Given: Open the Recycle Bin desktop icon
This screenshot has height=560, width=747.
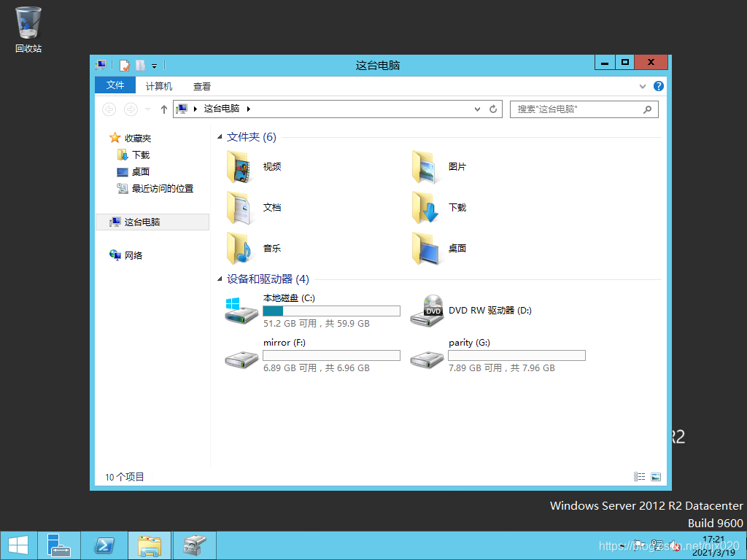Looking at the screenshot, I should 28,29.
